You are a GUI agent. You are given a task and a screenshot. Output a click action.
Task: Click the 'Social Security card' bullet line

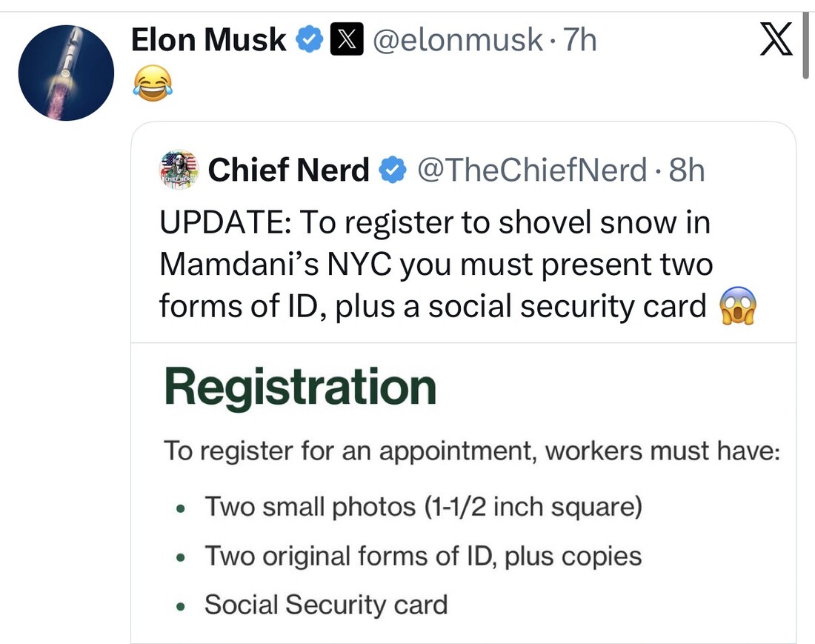(x=326, y=605)
